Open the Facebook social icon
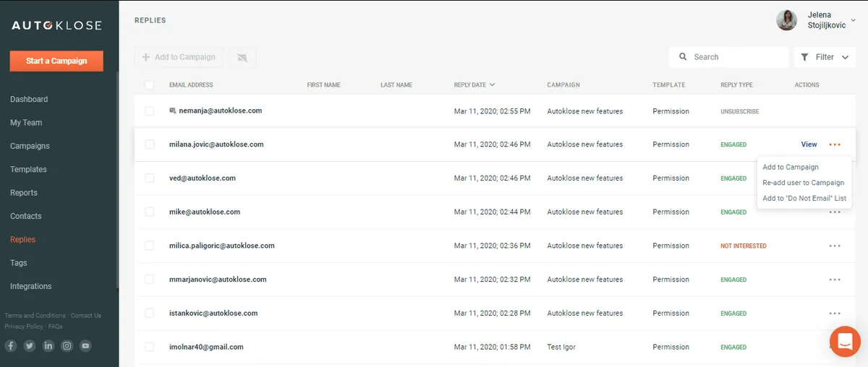868x367 pixels. tap(11, 346)
